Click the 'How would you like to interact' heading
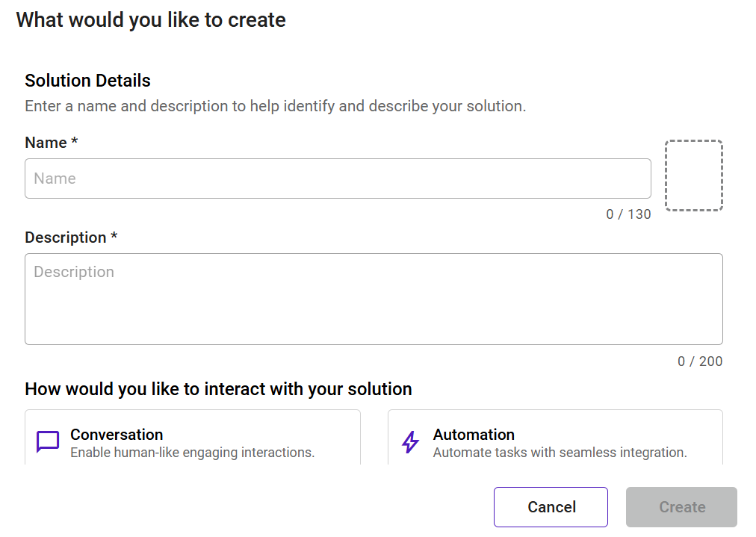The width and height of the screenshot is (756, 537). pyautogui.click(x=218, y=389)
